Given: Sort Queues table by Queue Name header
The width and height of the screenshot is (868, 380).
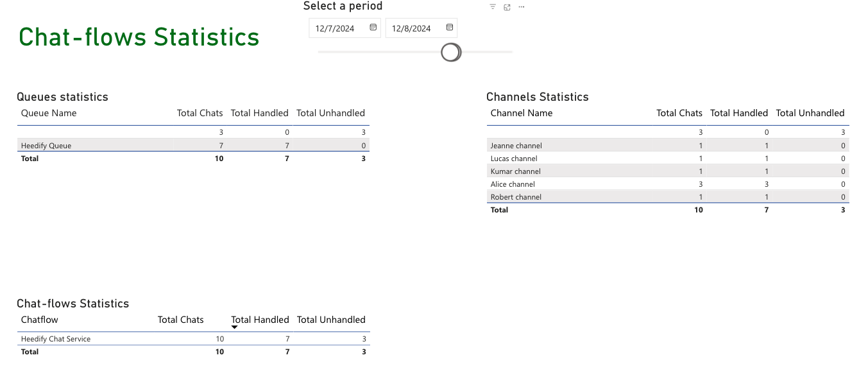Looking at the screenshot, I should pyautogui.click(x=49, y=113).
